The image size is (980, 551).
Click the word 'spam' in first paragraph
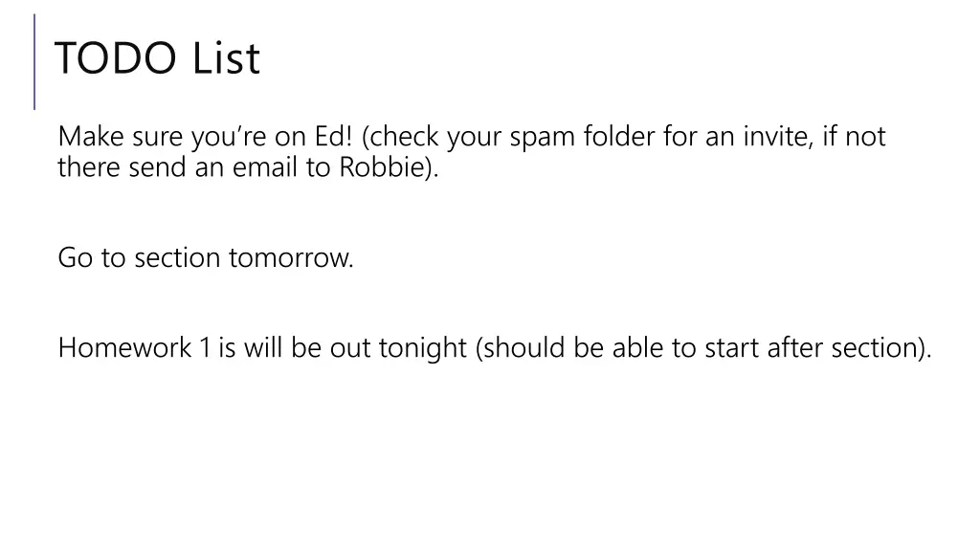point(542,138)
